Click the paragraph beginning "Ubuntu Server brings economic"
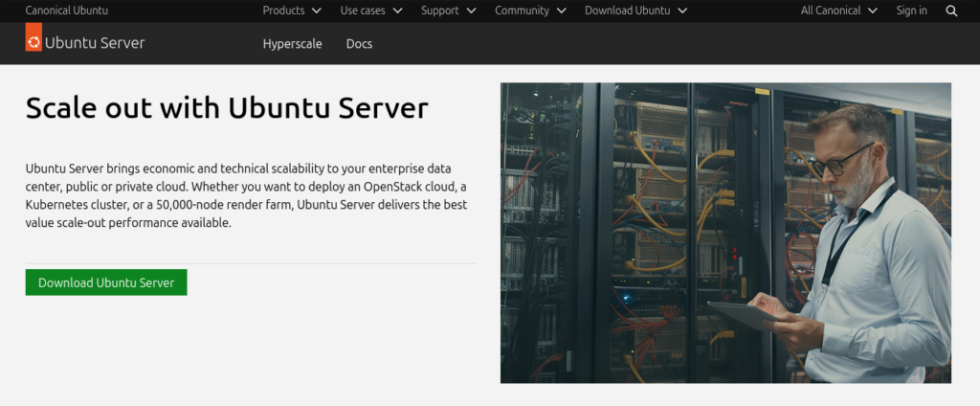 pyautogui.click(x=246, y=195)
